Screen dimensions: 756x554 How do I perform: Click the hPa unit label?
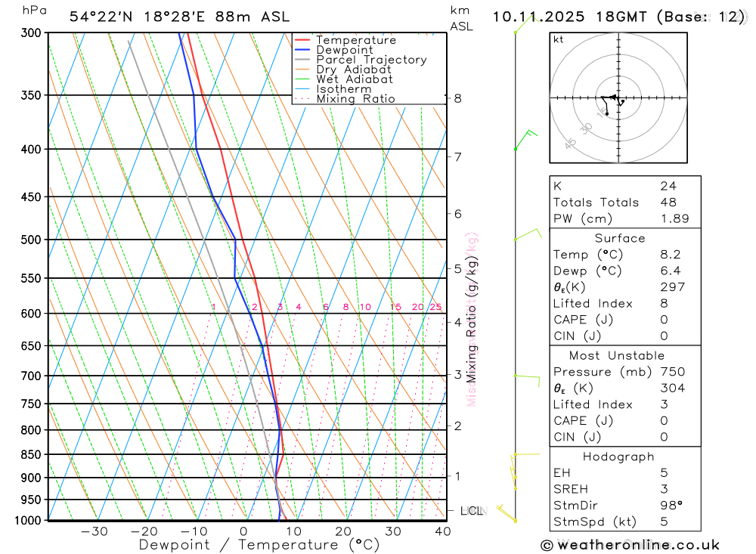point(35,11)
